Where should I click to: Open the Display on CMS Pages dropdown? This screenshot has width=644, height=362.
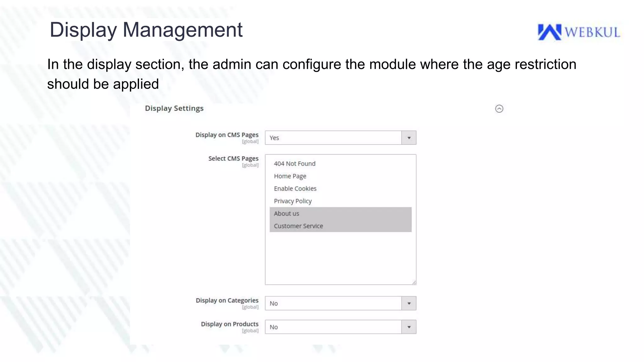click(341, 138)
